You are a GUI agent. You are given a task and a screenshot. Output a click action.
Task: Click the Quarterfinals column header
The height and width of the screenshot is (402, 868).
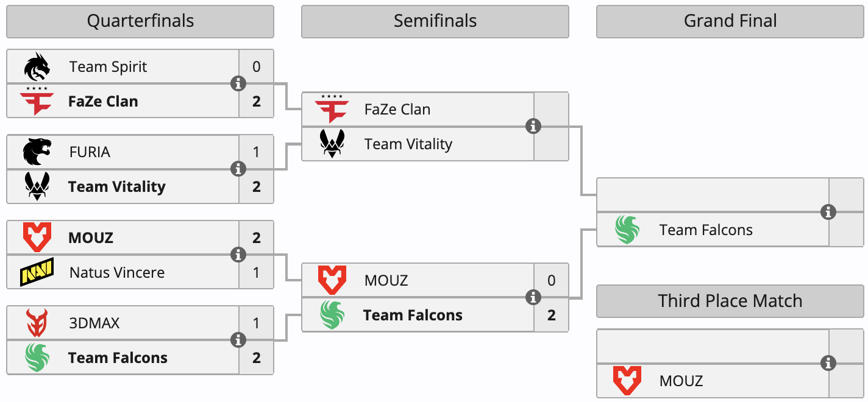coord(140,21)
